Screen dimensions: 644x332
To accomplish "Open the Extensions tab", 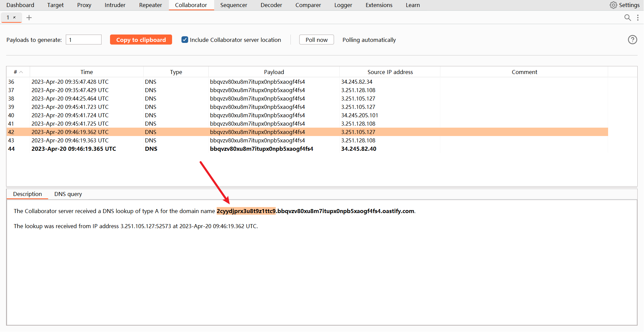I will click(379, 5).
